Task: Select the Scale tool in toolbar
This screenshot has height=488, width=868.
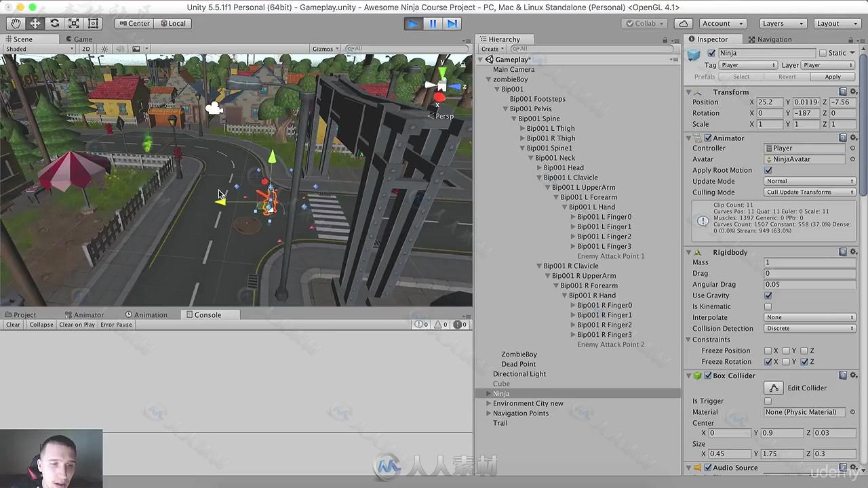Action: [74, 23]
